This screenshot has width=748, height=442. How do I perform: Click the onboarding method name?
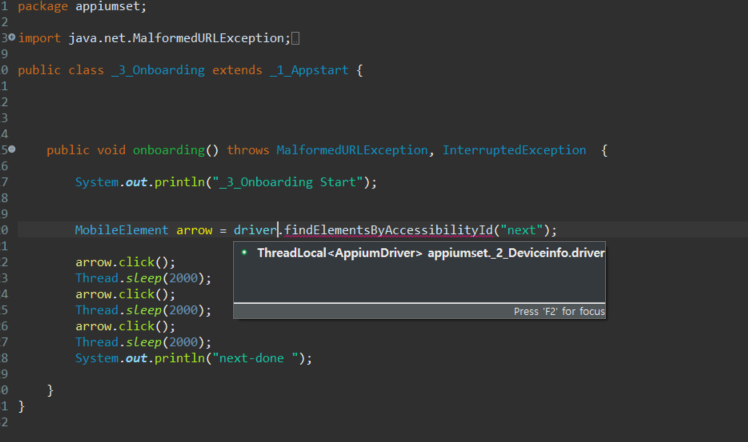pos(168,150)
